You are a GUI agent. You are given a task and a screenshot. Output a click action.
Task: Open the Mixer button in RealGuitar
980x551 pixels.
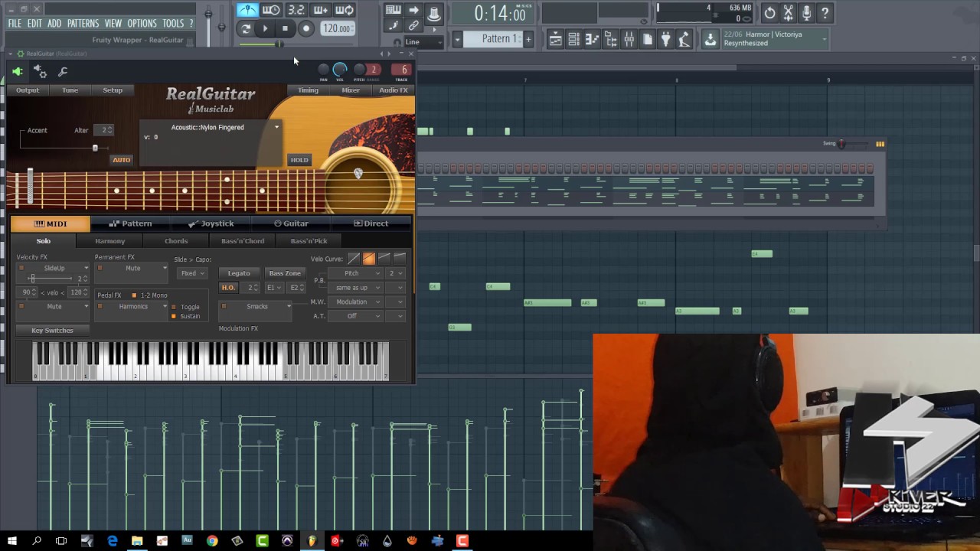click(x=351, y=90)
